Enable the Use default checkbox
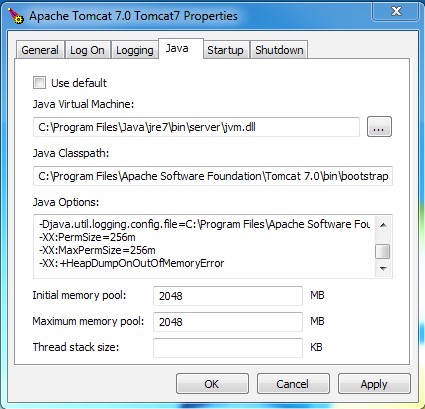This screenshot has width=425, height=409. pyautogui.click(x=39, y=82)
